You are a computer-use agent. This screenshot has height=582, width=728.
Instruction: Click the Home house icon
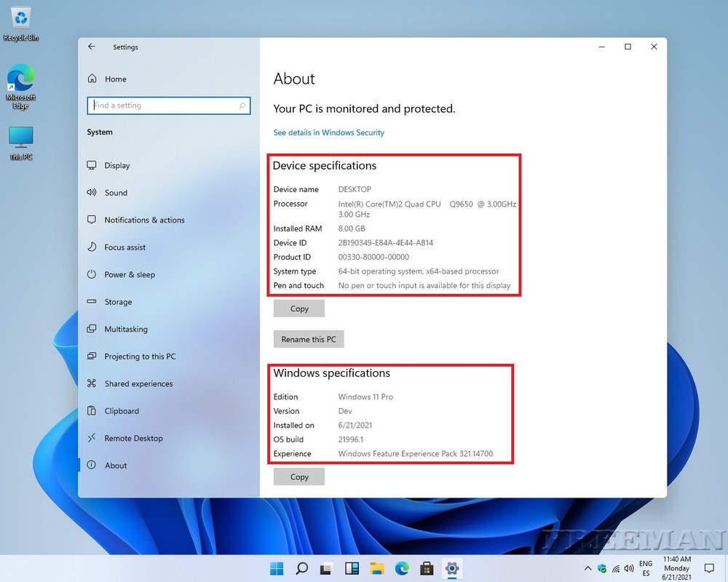click(92, 79)
